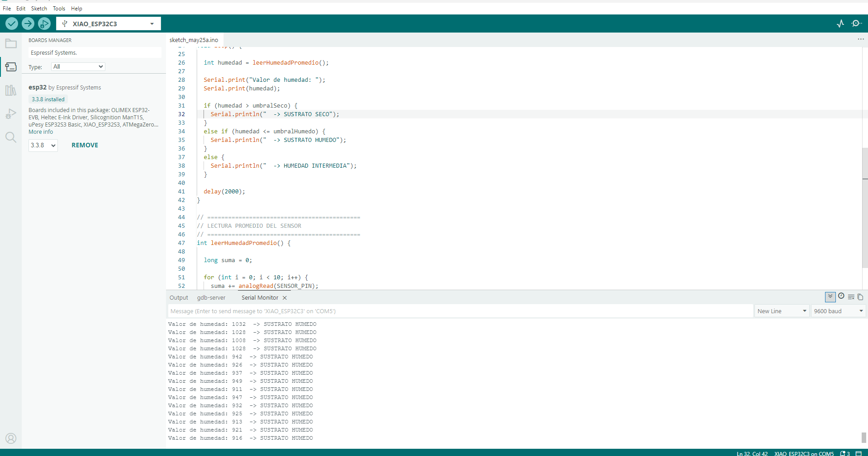Click the Boards Manager search field

(x=94, y=53)
